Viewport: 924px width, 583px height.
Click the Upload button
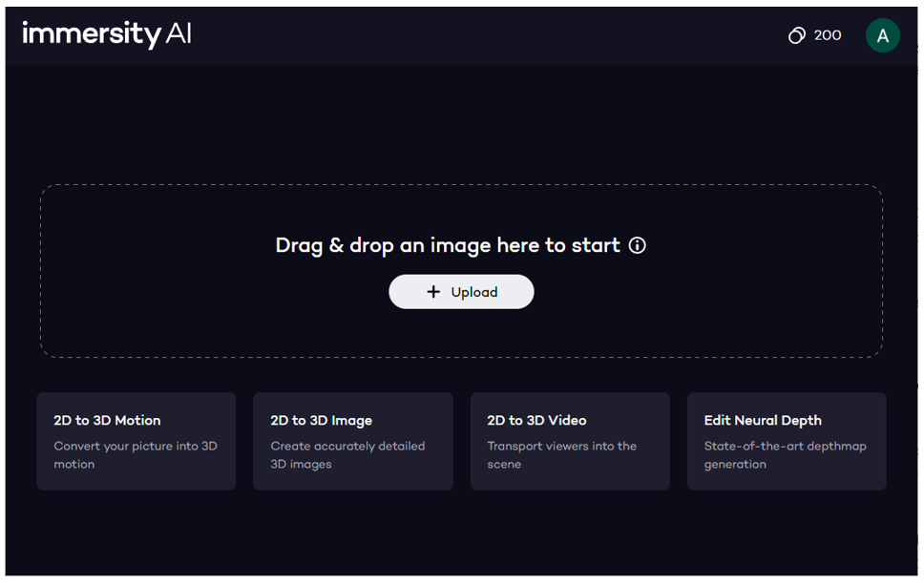[461, 292]
